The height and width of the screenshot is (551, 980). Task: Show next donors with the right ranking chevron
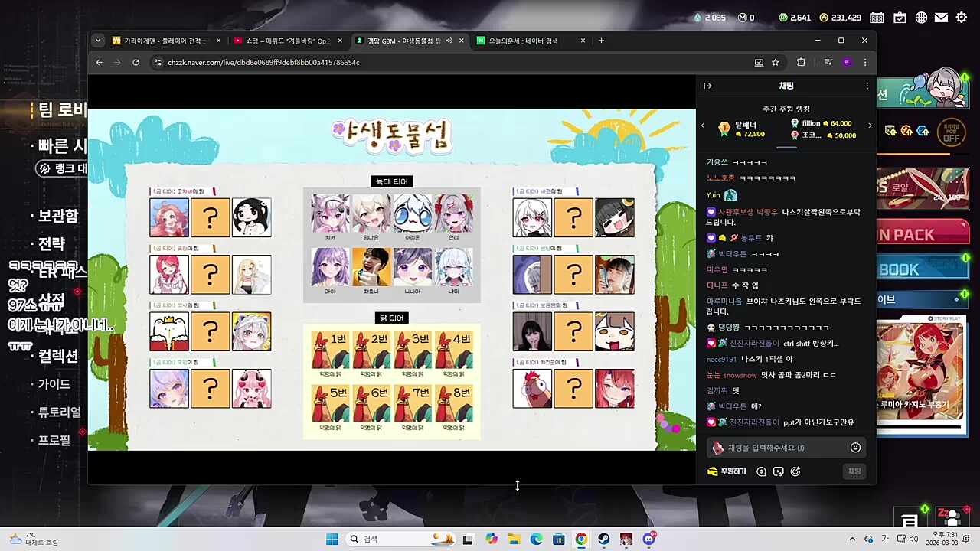(870, 125)
